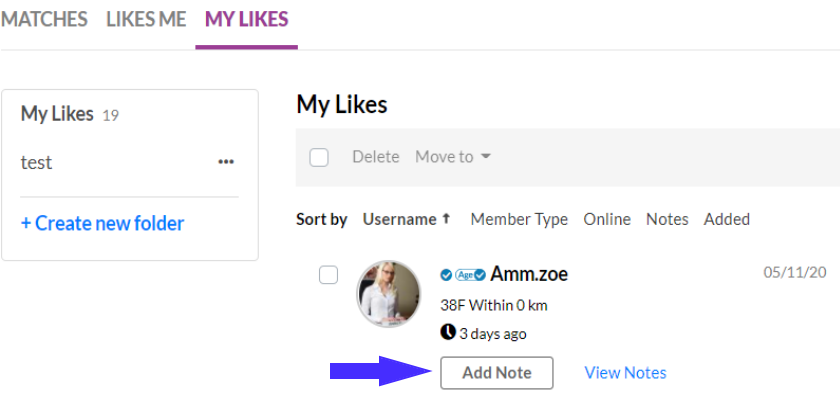Image resolution: width=840 pixels, height=407 pixels.
Task: Sort the list by Member Type
Action: tap(519, 219)
